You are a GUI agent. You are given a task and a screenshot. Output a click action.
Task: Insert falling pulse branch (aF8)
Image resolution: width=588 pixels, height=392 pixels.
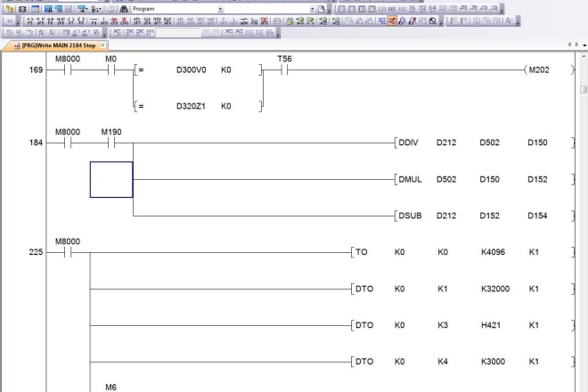(x=167, y=21)
